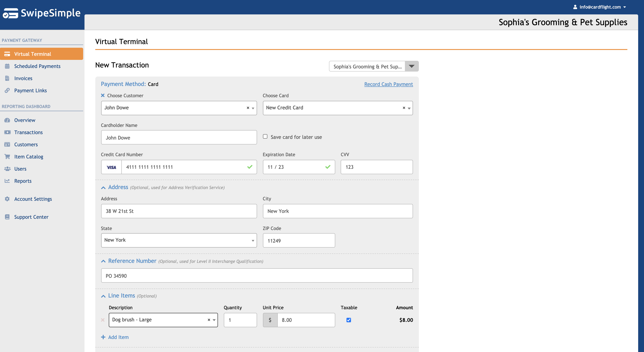Viewport: 644px width, 352px height.
Task: Click the Account Settings gear icon
Action: 7,199
